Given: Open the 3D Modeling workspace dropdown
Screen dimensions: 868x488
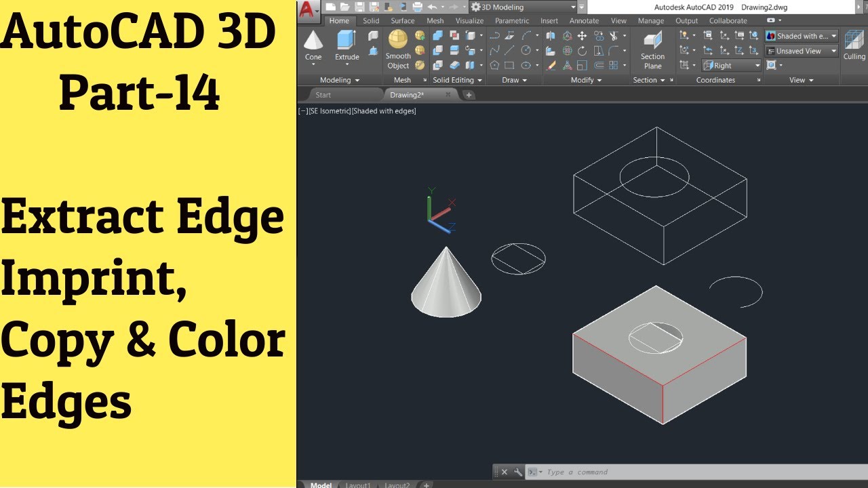Looking at the screenshot, I should [522, 7].
